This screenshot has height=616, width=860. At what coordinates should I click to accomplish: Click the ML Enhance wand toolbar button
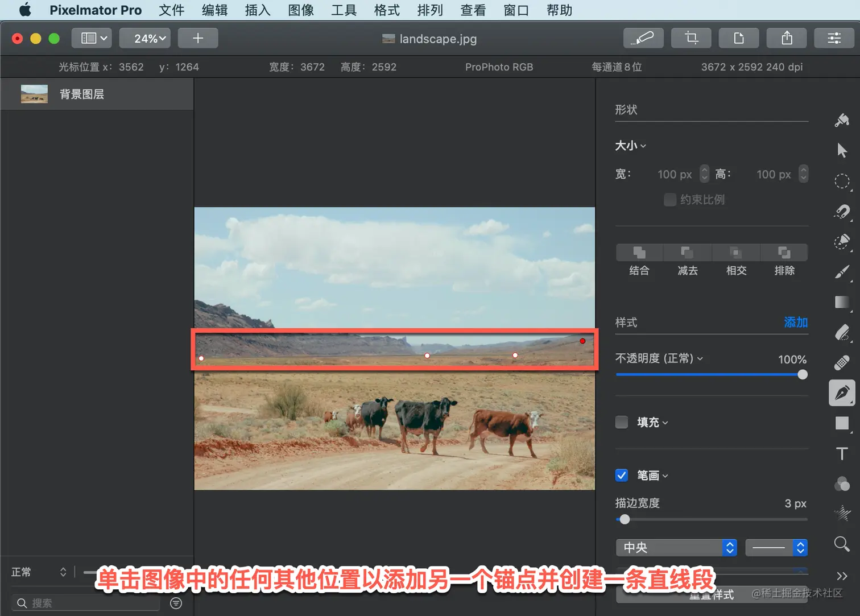[x=643, y=38]
